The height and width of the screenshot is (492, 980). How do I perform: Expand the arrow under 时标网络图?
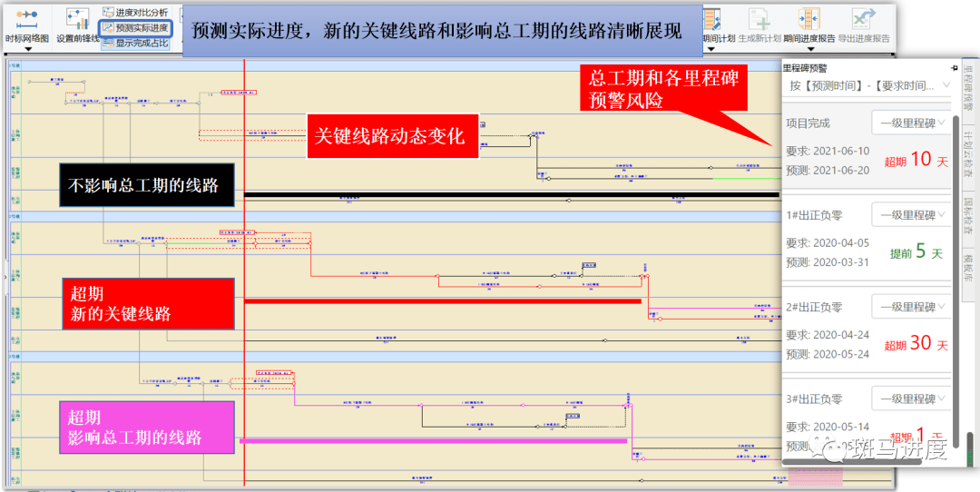(27, 48)
